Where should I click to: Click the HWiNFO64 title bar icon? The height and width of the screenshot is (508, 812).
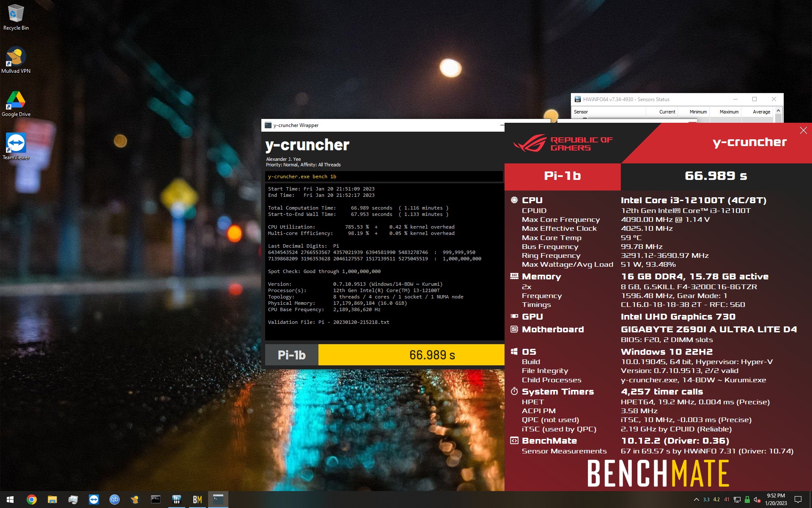coord(577,99)
